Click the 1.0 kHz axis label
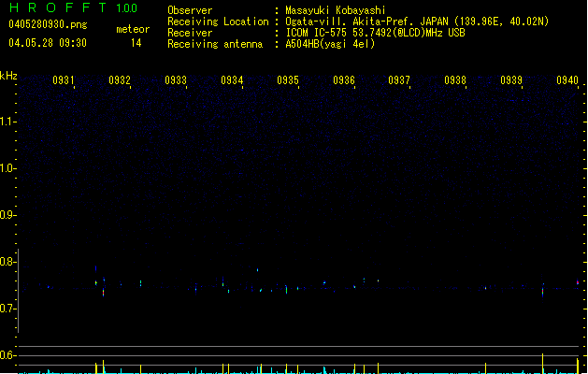 (x=7, y=168)
